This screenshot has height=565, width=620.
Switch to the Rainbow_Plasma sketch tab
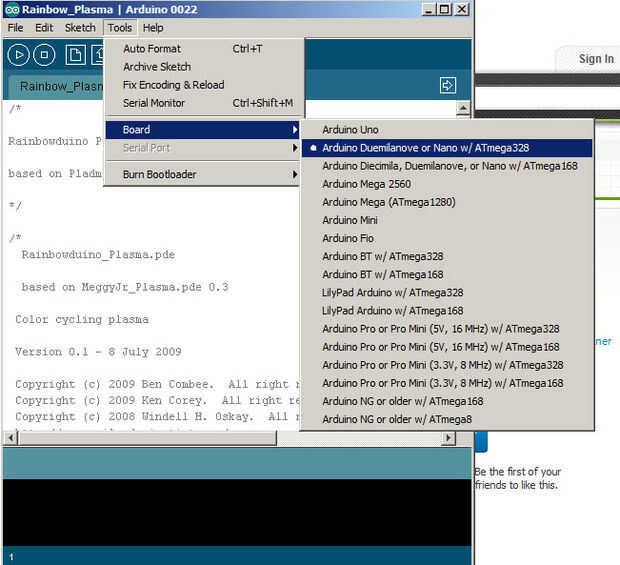pyautogui.click(x=57, y=86)
